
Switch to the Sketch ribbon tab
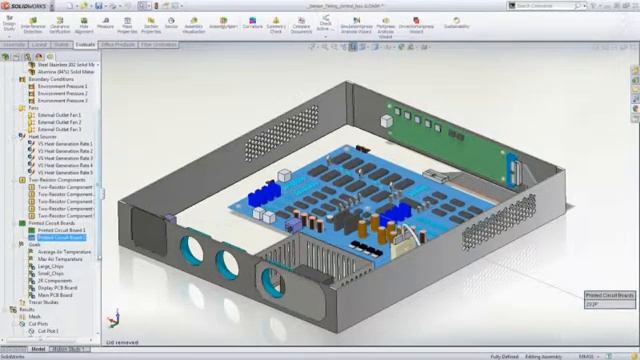62,45
